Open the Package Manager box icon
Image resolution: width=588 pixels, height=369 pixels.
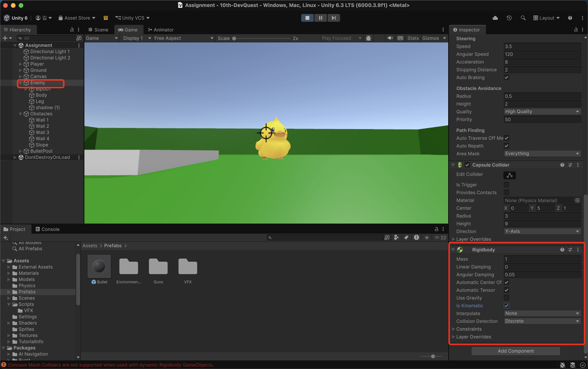pyautogui.click(x=106, y=18)
